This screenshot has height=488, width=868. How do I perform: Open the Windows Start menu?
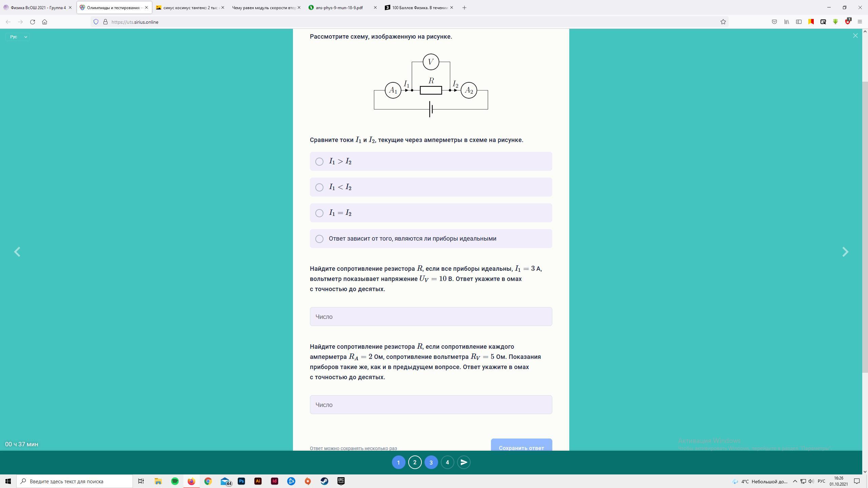tap(8, 481)
